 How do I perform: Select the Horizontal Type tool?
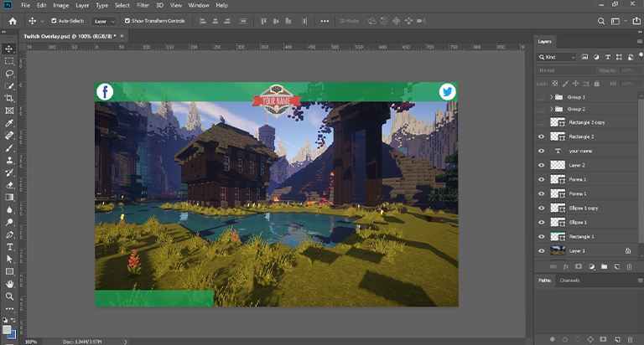click(8, 247)
